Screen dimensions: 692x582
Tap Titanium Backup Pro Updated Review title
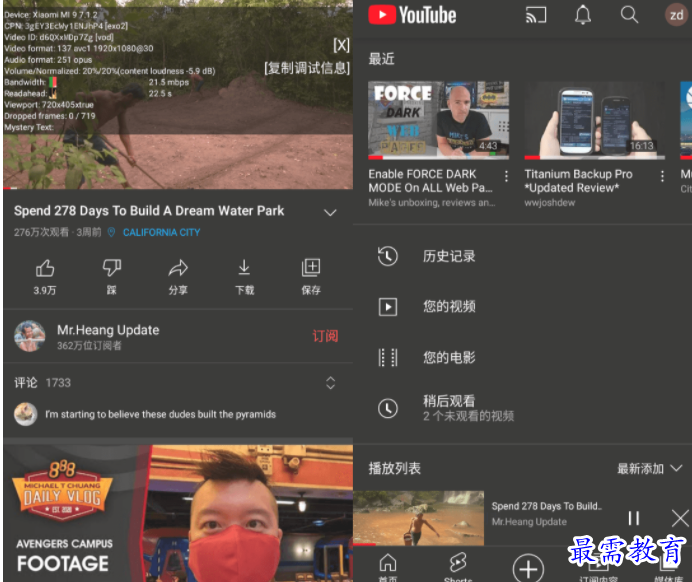click(578, 181)
